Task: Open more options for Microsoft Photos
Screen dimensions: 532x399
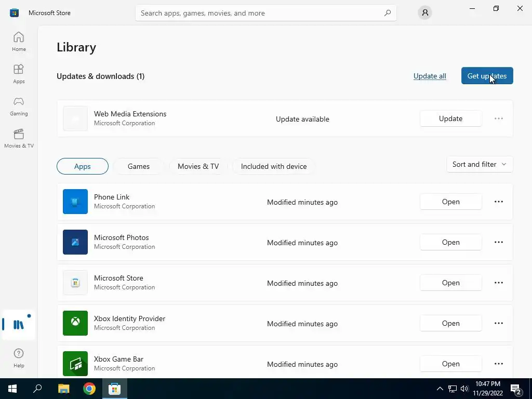Action: [499, 242]
